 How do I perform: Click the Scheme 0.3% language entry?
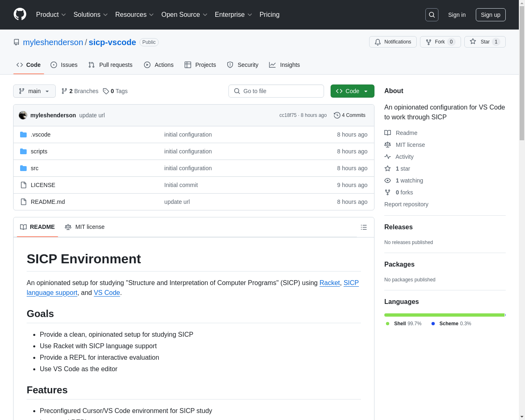pos(451,324)
